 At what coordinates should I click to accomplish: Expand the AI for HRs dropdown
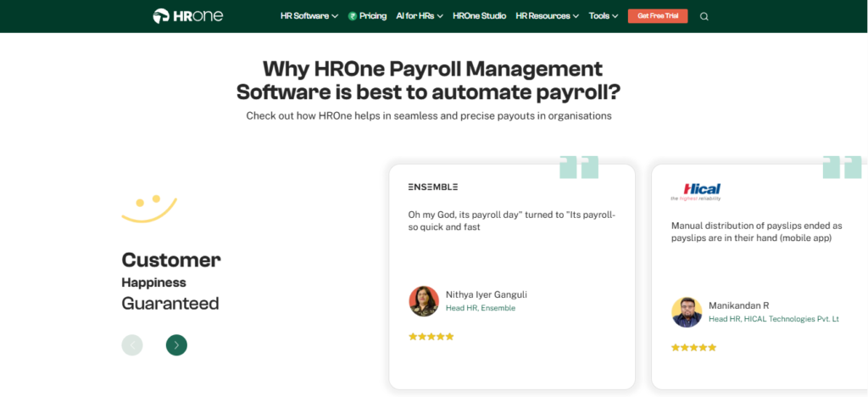pyautogui.click(x=420, y=16)
